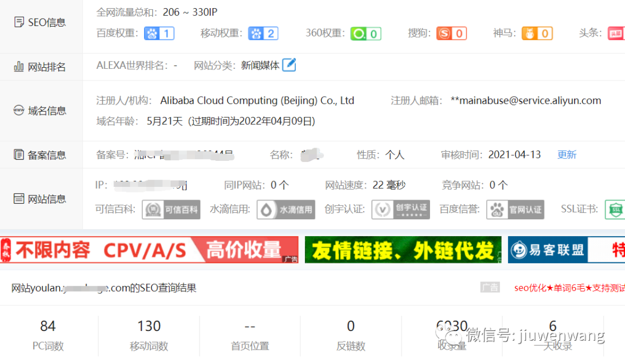Click the Toutiao red badge
The image size is (625, 364).
pos(616,34)
